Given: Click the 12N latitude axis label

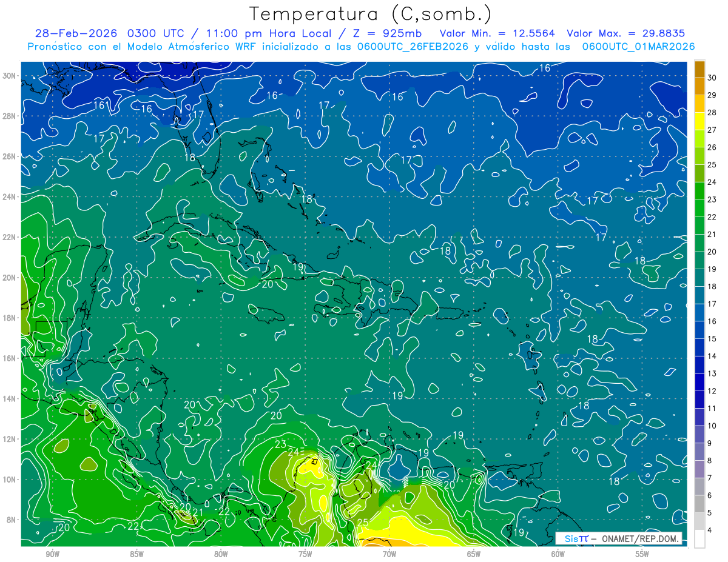Looking at the screenshot, I should [x=10, y=439].
